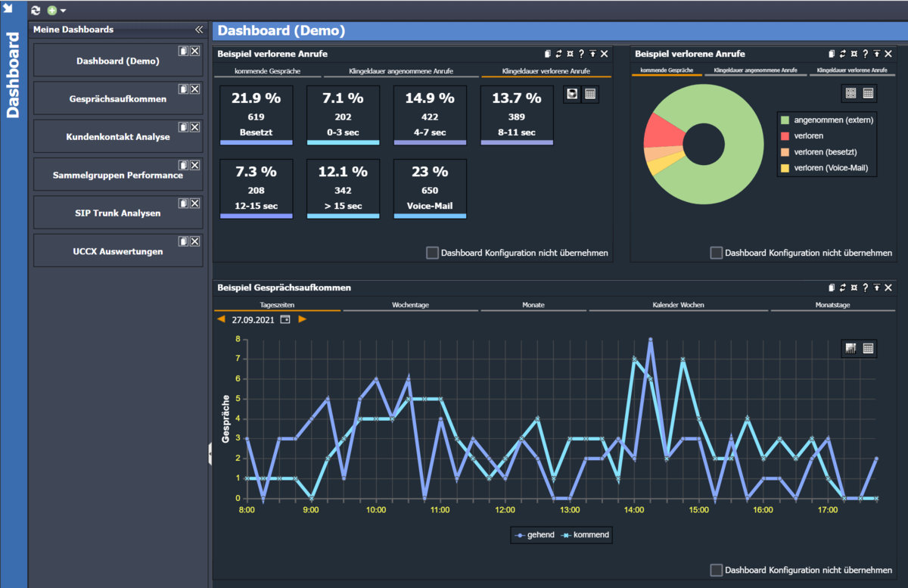The height and width of the screenshot is (588, 908).
Task: Tick the config checkbox in the Gesprächsaufkommen widget
Action: point(717,570)
